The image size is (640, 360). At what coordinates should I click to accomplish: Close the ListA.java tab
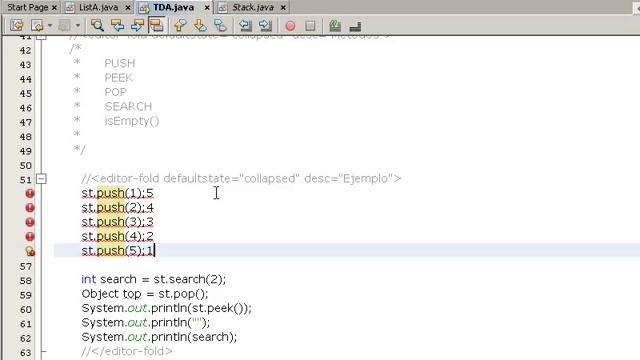pyautogui.click(x=128, y=7)
